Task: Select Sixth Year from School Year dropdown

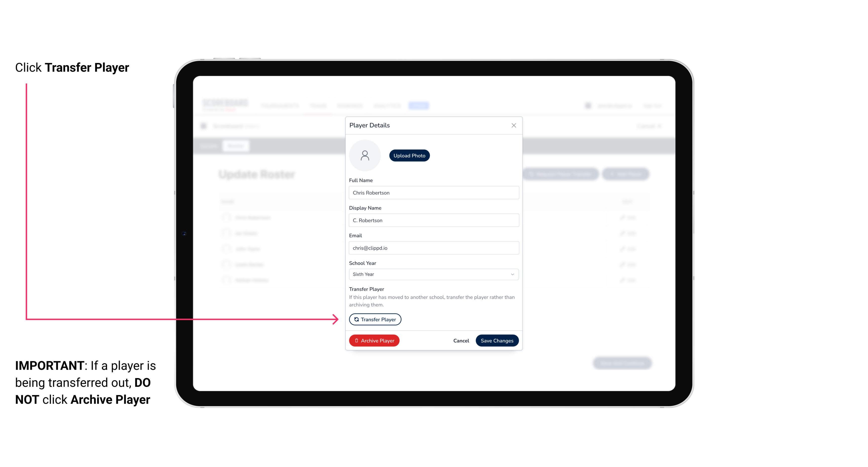Action: tap(433, 274)
